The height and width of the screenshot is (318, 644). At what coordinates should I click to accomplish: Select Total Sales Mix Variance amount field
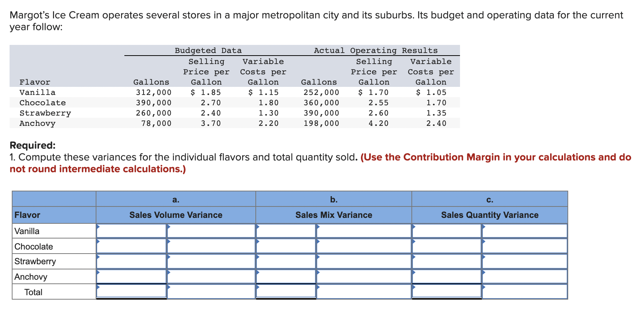(x=286, y=291)
